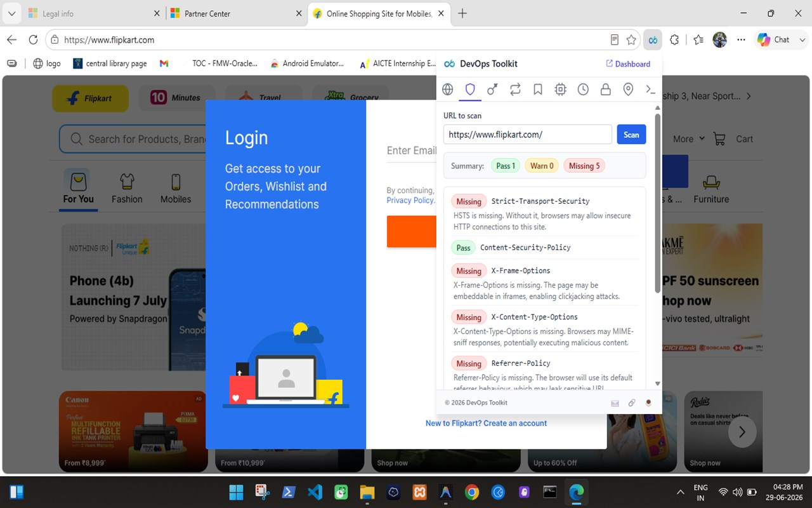Select the Online Shopping Site tab
Screen dimensions: 812x508
379,13
